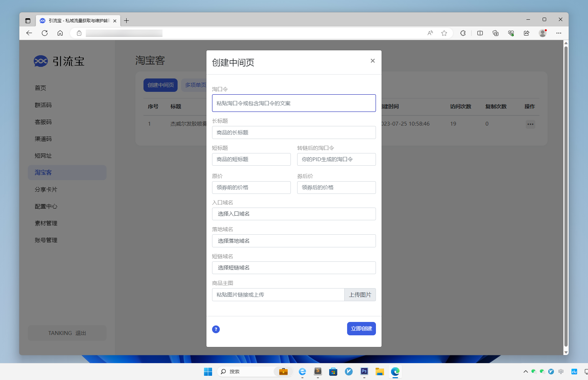Click the Photoshop icon on taskbar

[x=364, y=372]
